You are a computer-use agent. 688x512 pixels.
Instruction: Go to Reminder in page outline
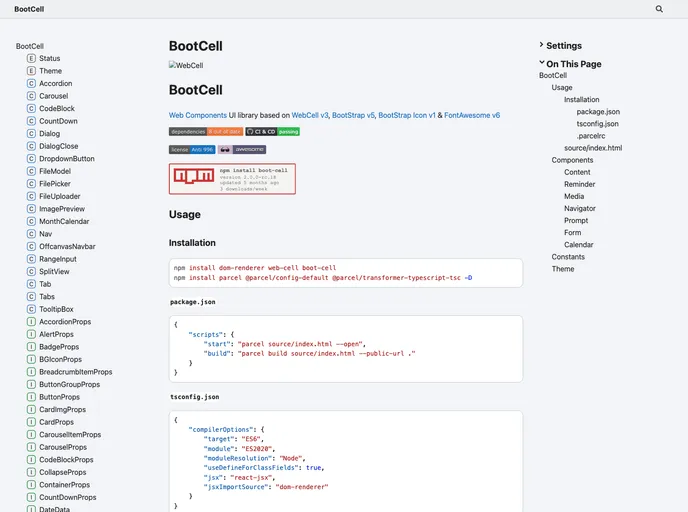[579, 184]
